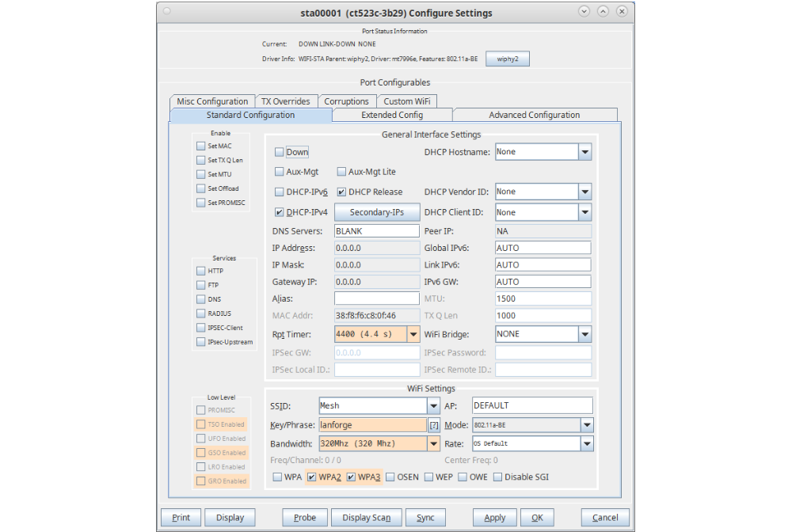Click the DNS Servers input field
The width and height of the screenshot is (792, 532).
(x=376, y=231)
